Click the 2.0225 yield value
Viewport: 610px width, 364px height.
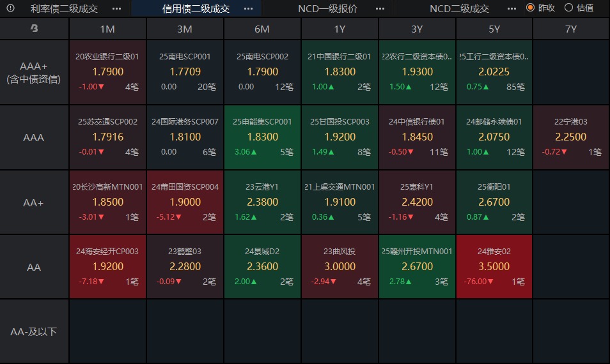[x=494, y=72]
